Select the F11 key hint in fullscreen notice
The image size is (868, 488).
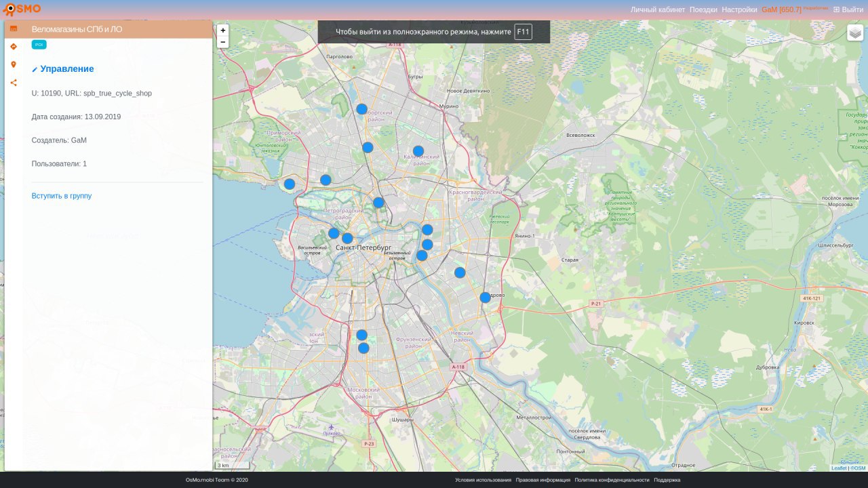(523, 32)
